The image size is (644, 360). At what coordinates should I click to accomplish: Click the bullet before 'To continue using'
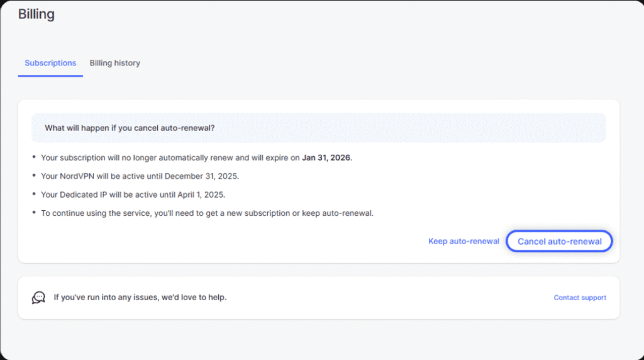coord(34,213)
